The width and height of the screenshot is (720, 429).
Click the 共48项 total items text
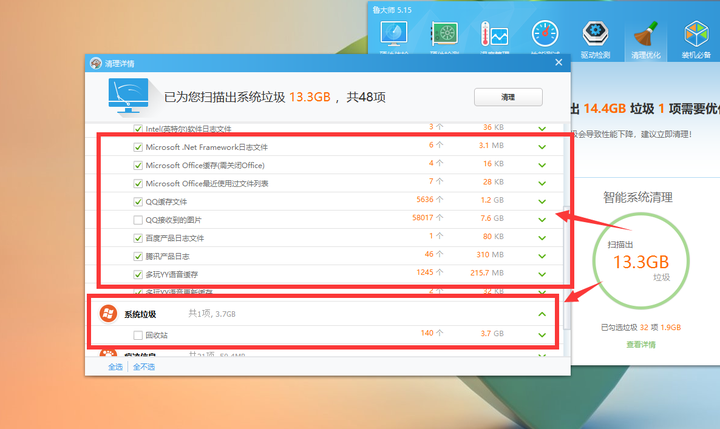[366, 97]
